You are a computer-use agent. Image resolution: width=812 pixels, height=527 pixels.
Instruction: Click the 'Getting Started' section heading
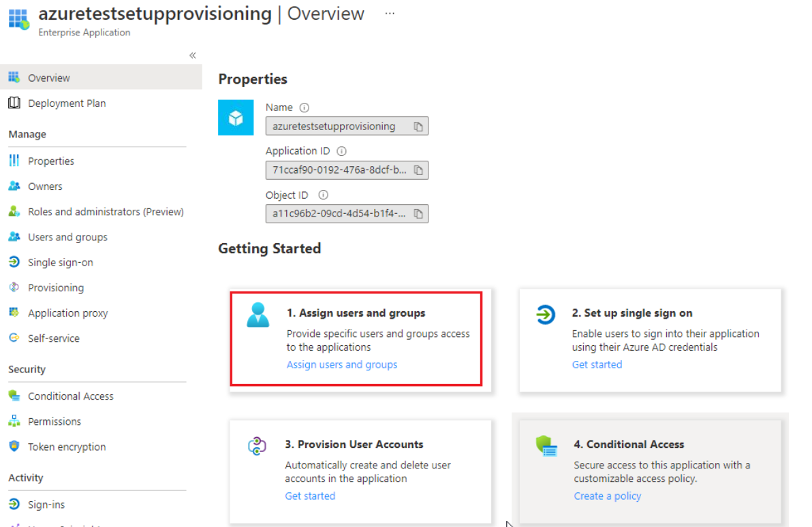tap(269, 249)
